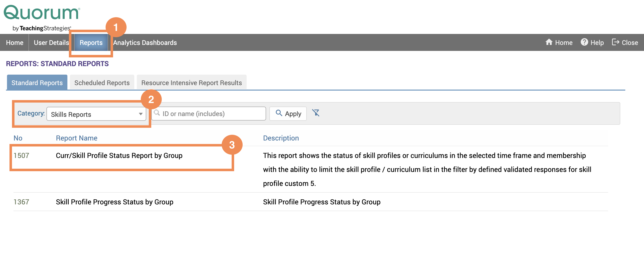Screen dimensions: 644x273
Task: Open Help using the question mark icon
Action: pyautogui.click(x=585, y=42)
